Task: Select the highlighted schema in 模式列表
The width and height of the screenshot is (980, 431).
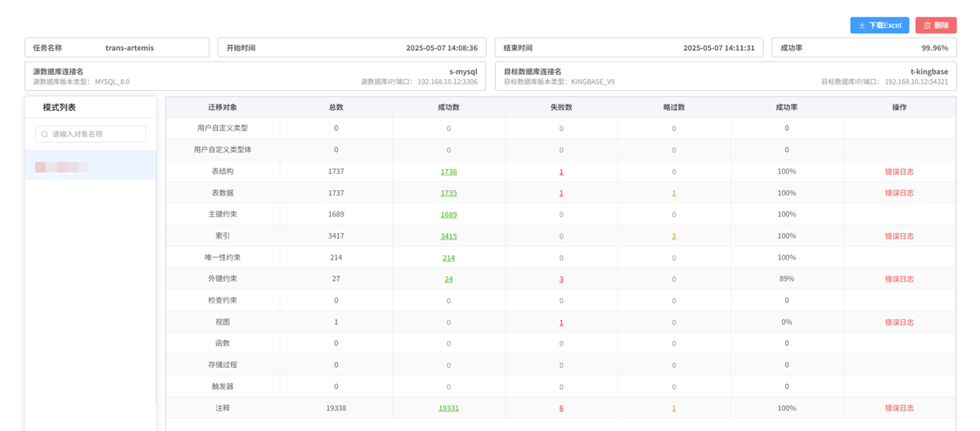Action: point(90,167)
